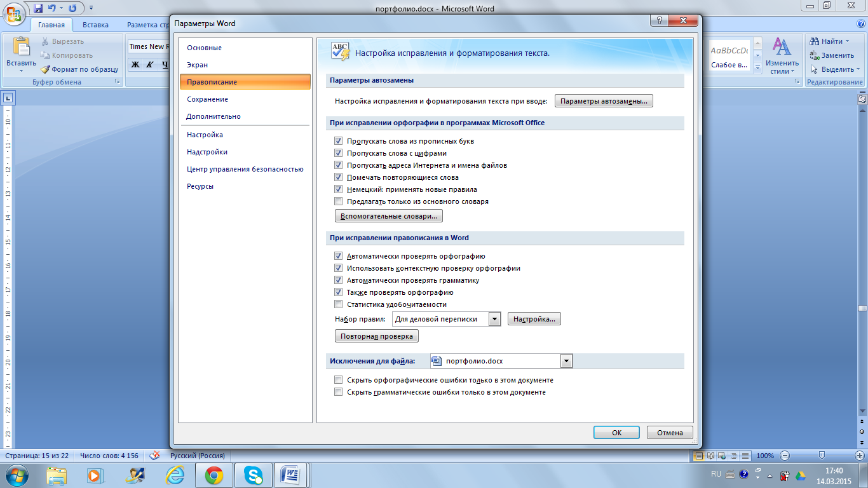This screenshot has height=488, width=868.
Task: Toggle bold Ж formatting button
Action: 135,64
